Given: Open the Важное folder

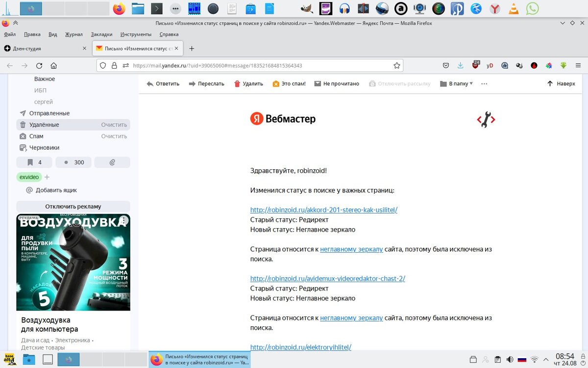Looking at the screenshot, I should coord(45,79).
